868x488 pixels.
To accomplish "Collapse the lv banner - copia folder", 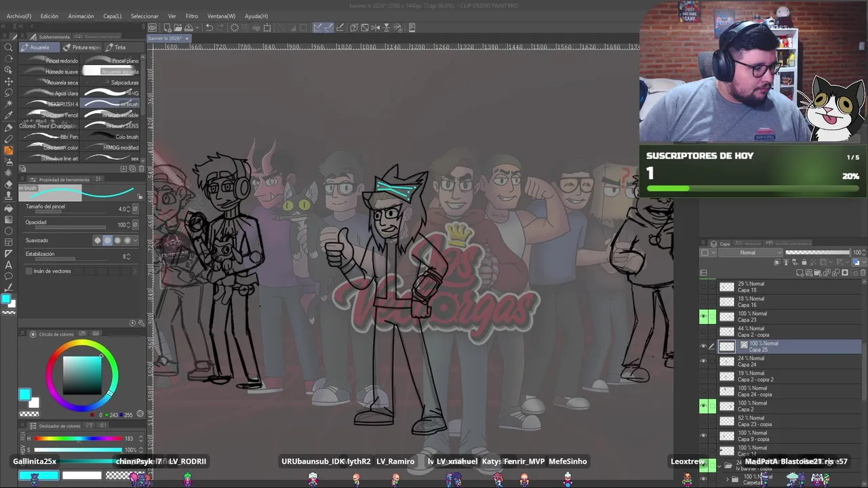I will pyautogui.click(x=719, y=466).
